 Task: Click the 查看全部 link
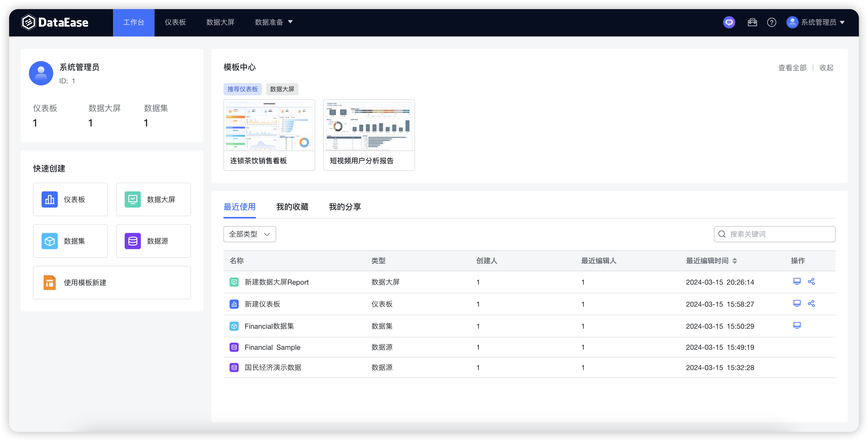792,67
